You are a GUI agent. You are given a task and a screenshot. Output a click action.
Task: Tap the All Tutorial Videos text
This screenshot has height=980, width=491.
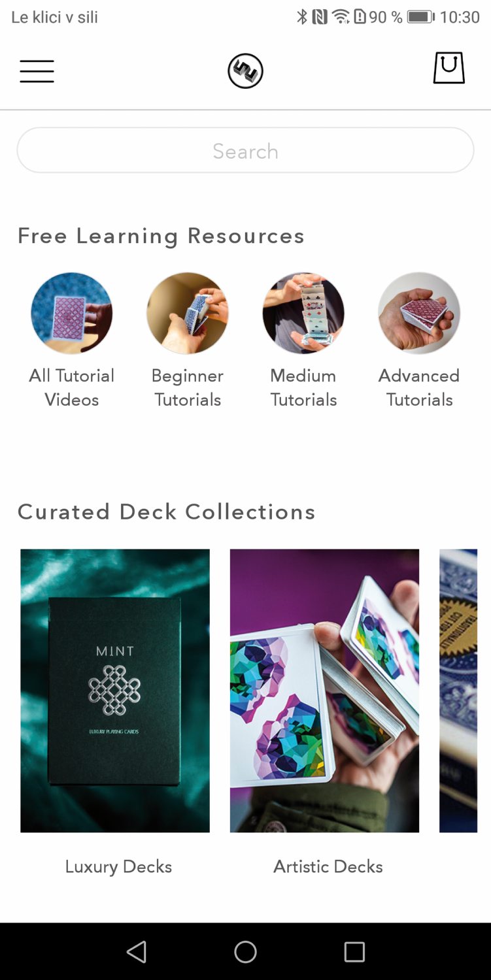72,387
